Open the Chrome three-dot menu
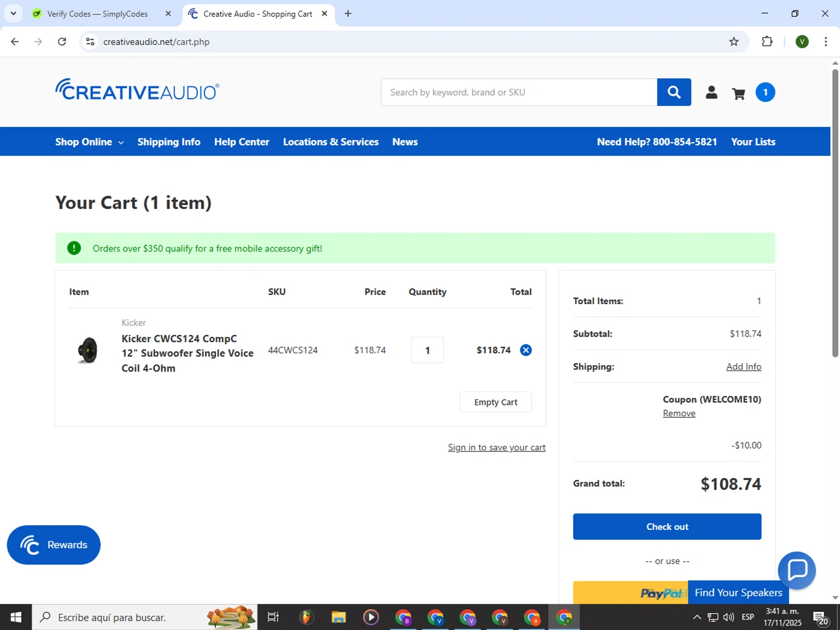Screen dimensions: 840x630 pyautogui.click(x=825, y=41)
